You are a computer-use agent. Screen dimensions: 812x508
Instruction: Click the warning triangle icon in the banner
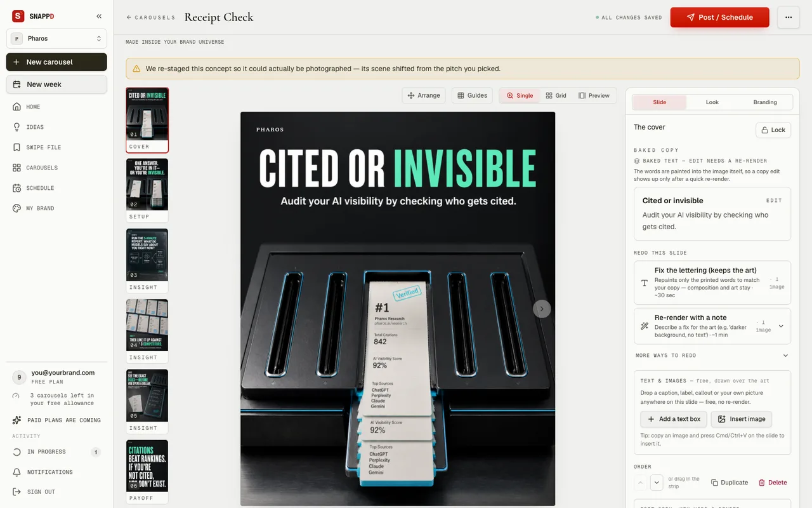[137, 69]
